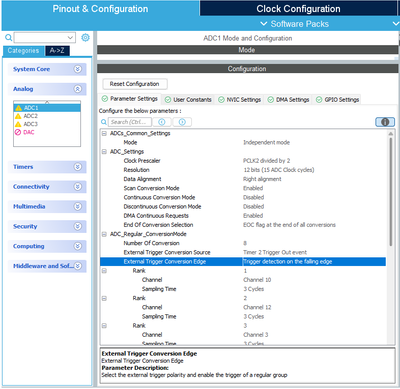The image size is (400, 389).
Task: Select ADC3 in Analog list
Action: (x=27, y=124)
